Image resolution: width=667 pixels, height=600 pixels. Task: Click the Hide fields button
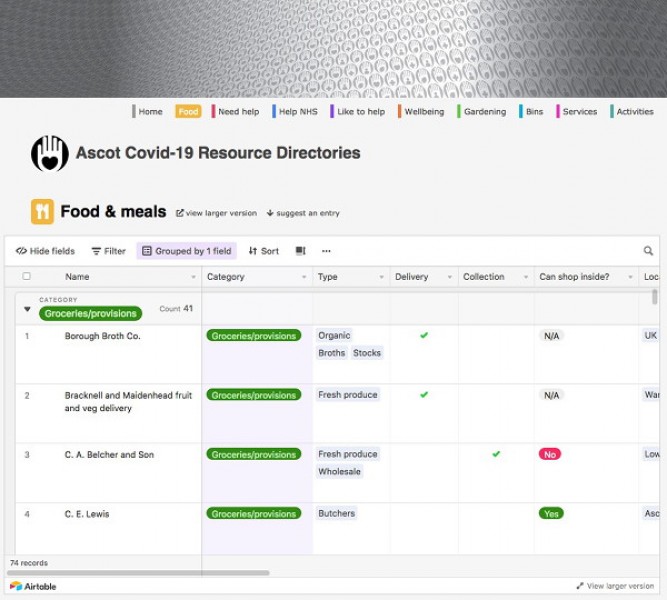pyautogui.click(x=45, y=251)
